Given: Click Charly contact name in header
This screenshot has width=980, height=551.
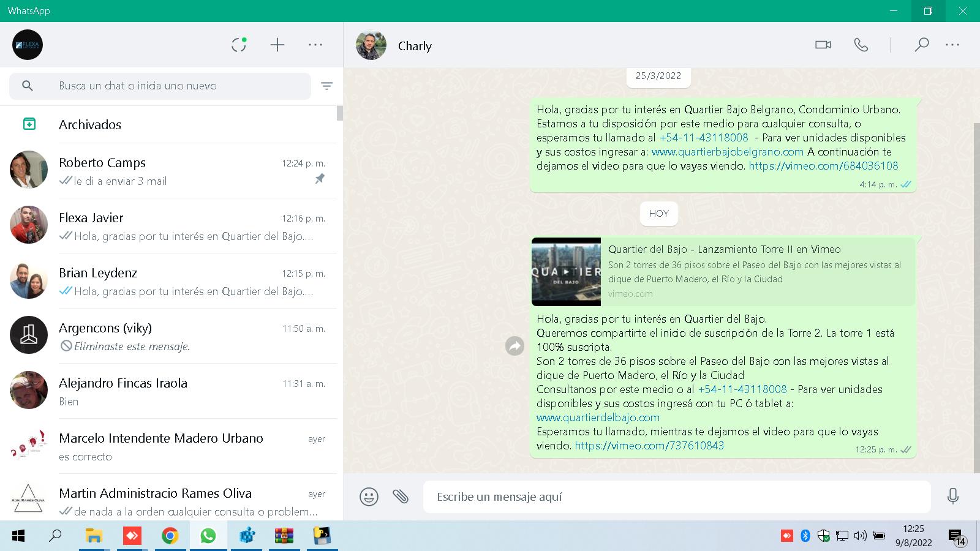Looking at the screenshot, I should 415,46.
